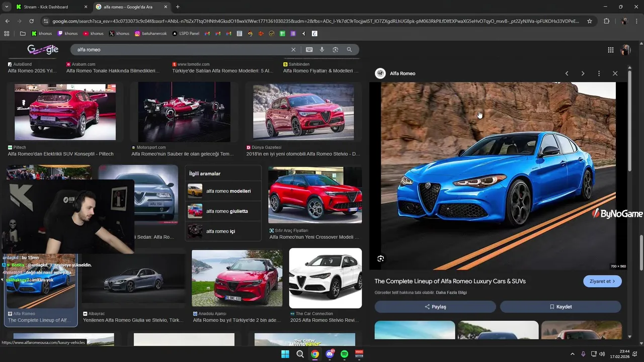The image size is (644, 362).
Task: Open the X khonus bookmark
Action: [x=119, y=34]
